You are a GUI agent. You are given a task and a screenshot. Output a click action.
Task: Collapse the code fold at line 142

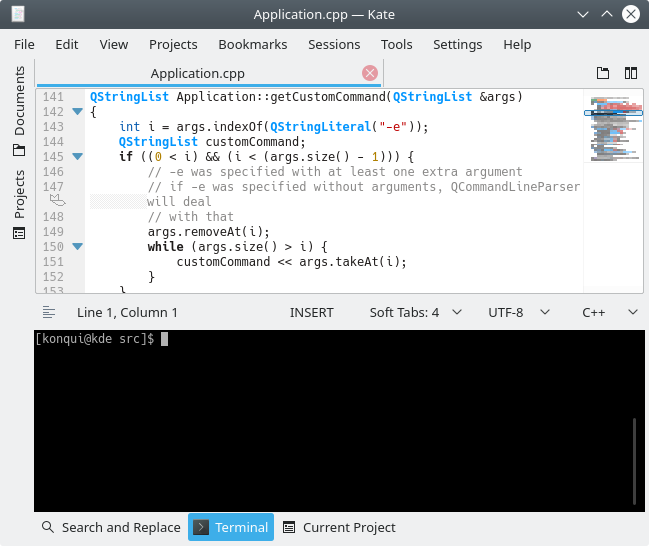pos(77,111)
